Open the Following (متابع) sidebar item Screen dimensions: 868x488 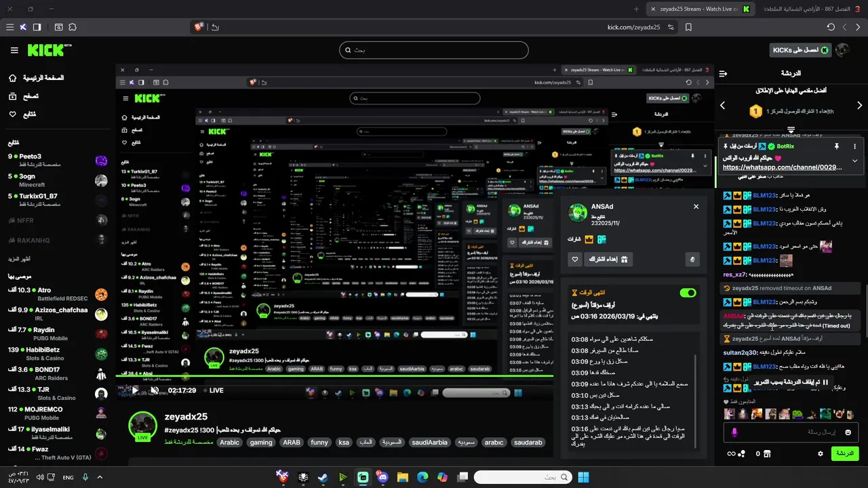pos(22,114)
